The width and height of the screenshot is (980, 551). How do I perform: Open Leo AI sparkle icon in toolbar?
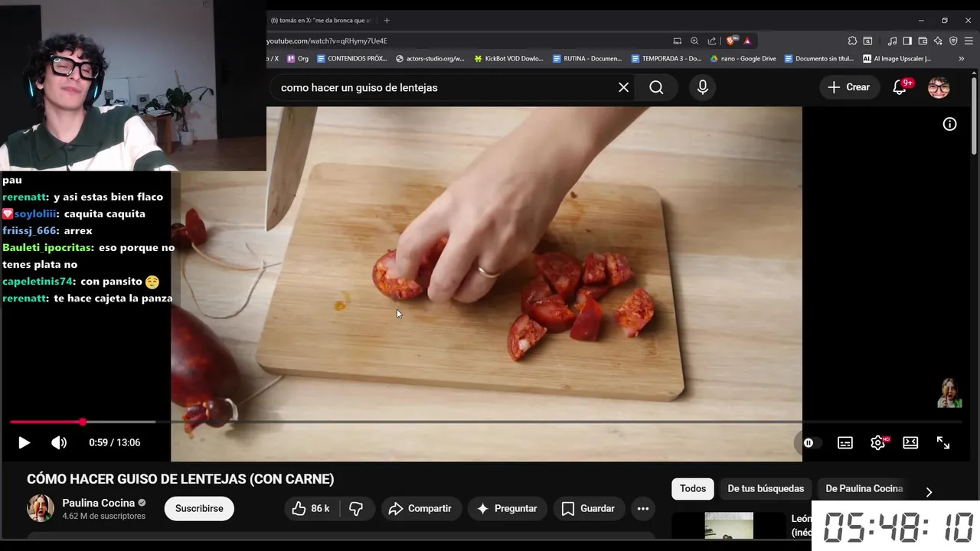(x=938, y=41)
